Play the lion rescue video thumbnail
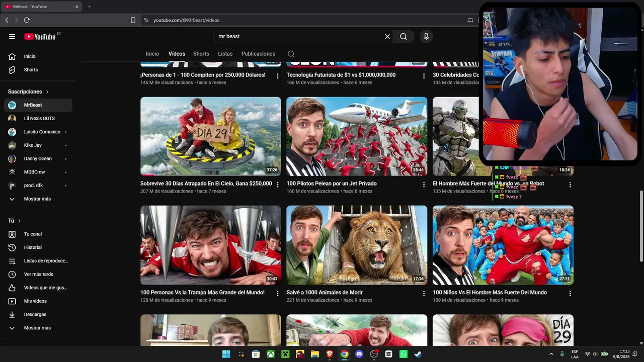Viewport: 644px width, 362px height. coord(357,245)
